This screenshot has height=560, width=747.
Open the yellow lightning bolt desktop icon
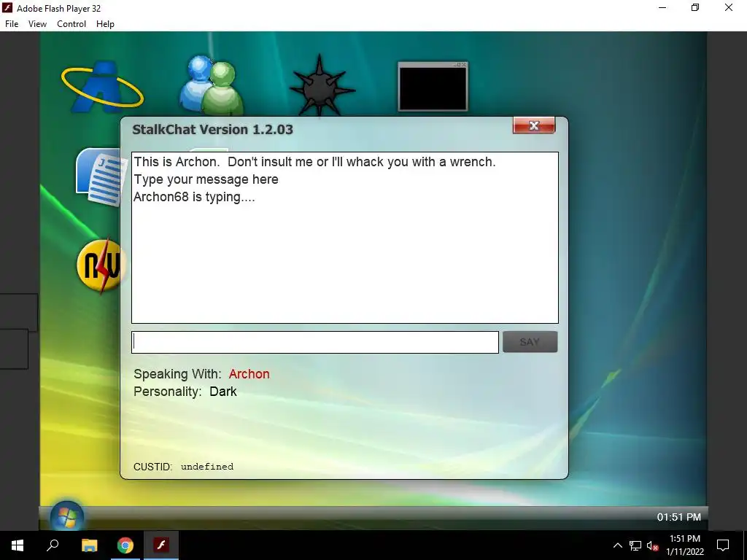coord(100,265)
